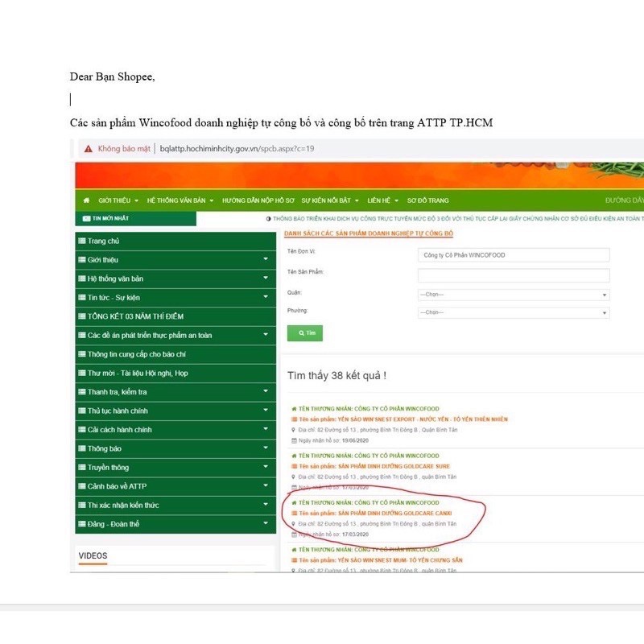This screenshot has height=644, width=644.
Task: Click the browser address bar URL
Action: pos(237,149)
